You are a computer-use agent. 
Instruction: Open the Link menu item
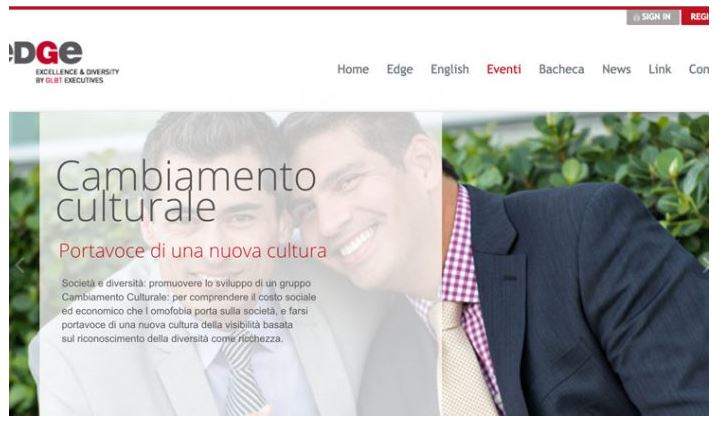pyautogui.click(x=660, y=69)
